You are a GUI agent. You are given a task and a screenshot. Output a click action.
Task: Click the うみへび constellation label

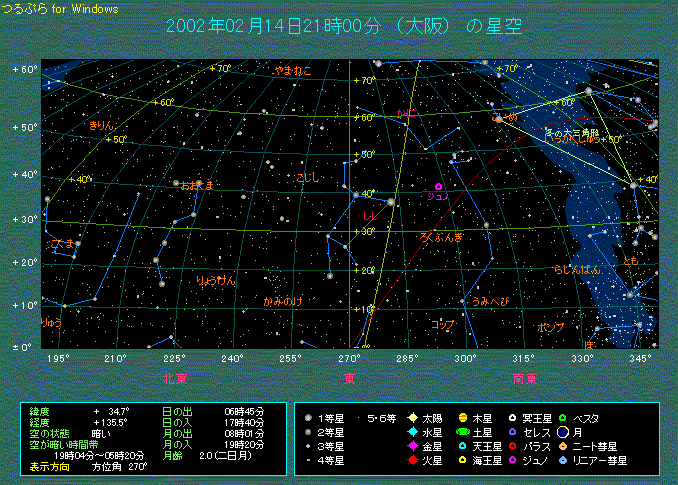[491, 301]
